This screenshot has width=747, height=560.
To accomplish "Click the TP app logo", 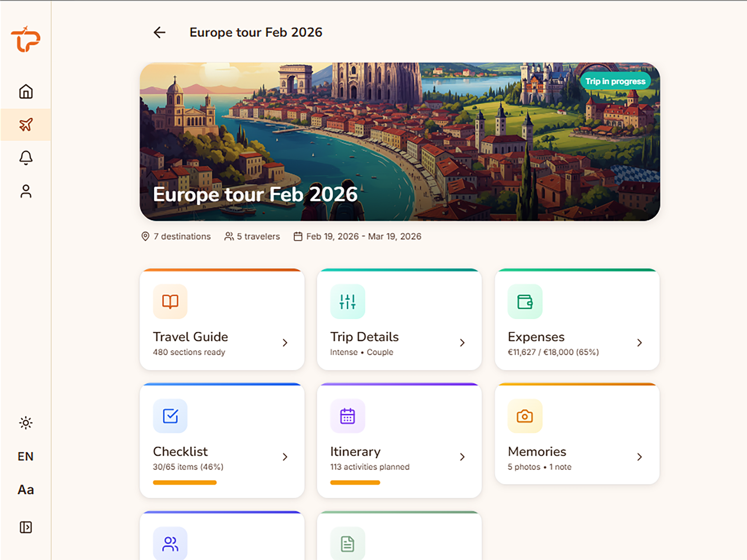I will coord(26,39).
